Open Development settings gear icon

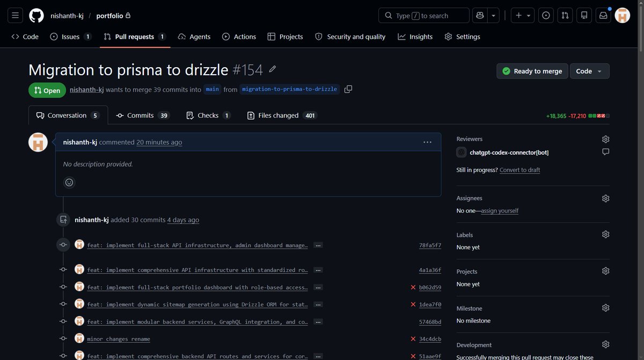pyautogui.click(x=605, y=345)
